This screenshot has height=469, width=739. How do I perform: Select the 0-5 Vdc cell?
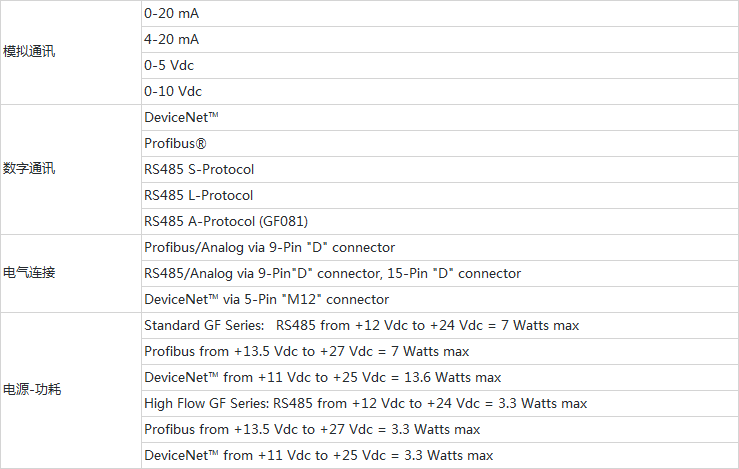point(169,66)
